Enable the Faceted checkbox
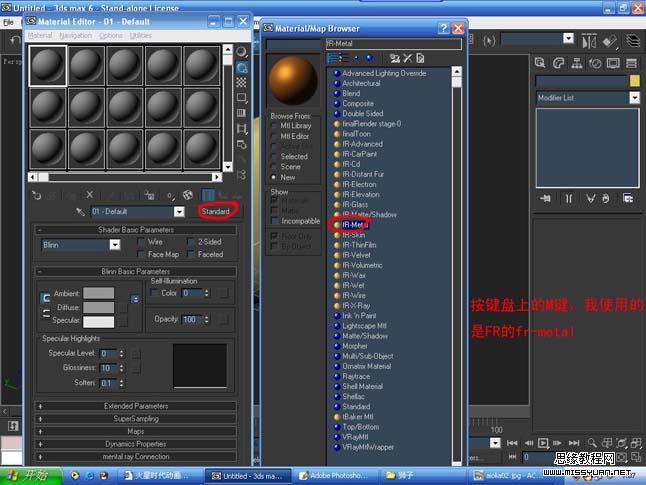Viewport: 646px width, 485px height. tap(191, 255)
